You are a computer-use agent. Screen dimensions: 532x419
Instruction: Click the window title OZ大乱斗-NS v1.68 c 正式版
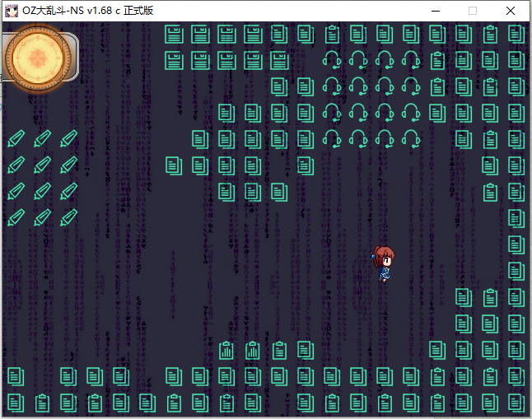[88, 11]
